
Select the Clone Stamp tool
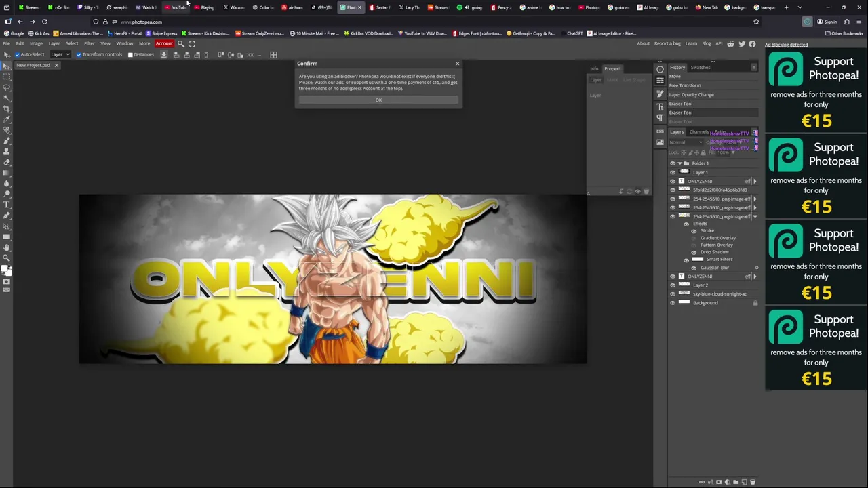click(x=7, y=151)
